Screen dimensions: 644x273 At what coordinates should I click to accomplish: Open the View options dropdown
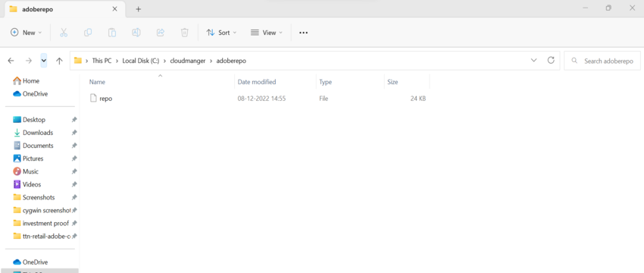coord(267,33)
